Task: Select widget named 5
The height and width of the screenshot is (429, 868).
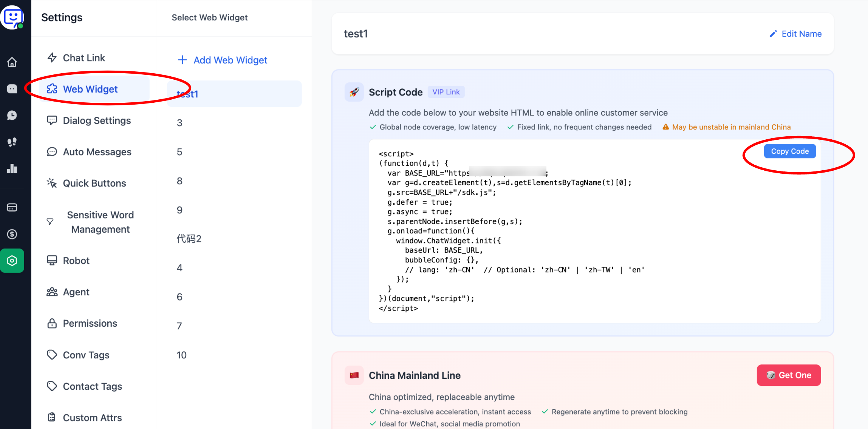Action: point(234,152)
